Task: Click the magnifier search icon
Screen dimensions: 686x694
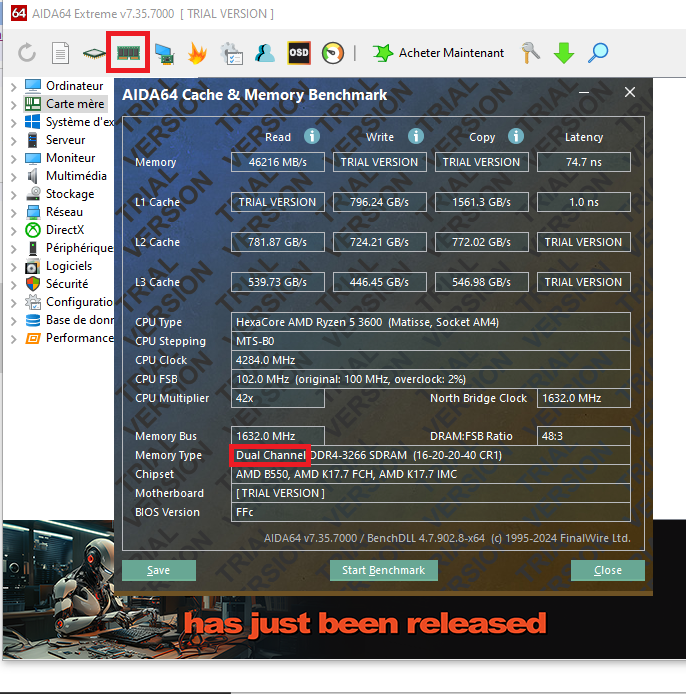Action: [598, 53]
